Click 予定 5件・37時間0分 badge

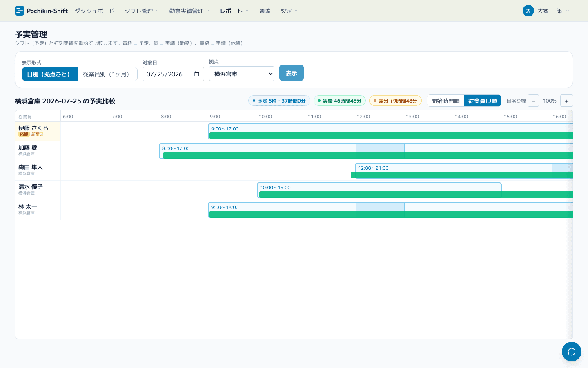click(279, 101)
